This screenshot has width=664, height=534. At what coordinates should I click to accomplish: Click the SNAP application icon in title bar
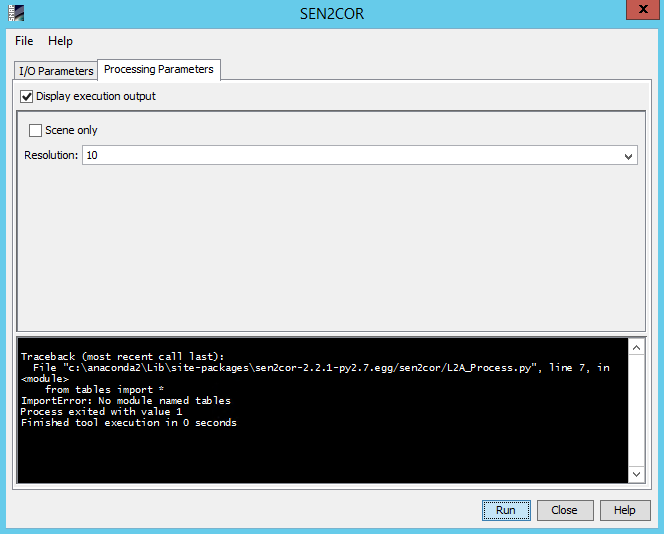point(16,13)
